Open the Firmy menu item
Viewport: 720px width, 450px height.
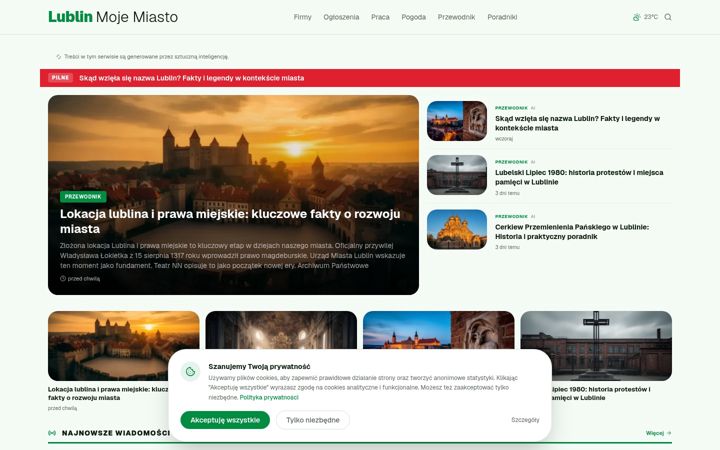click(303, 17)
